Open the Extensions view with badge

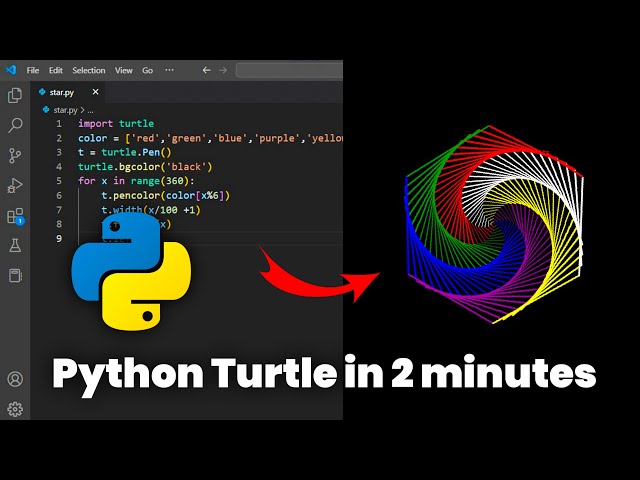(x=16, y=216)
